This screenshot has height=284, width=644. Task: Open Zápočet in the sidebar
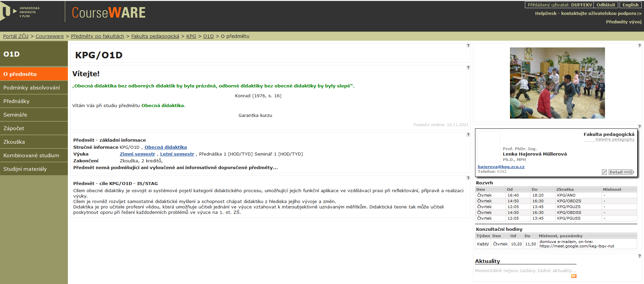click(x=34, y=128)
